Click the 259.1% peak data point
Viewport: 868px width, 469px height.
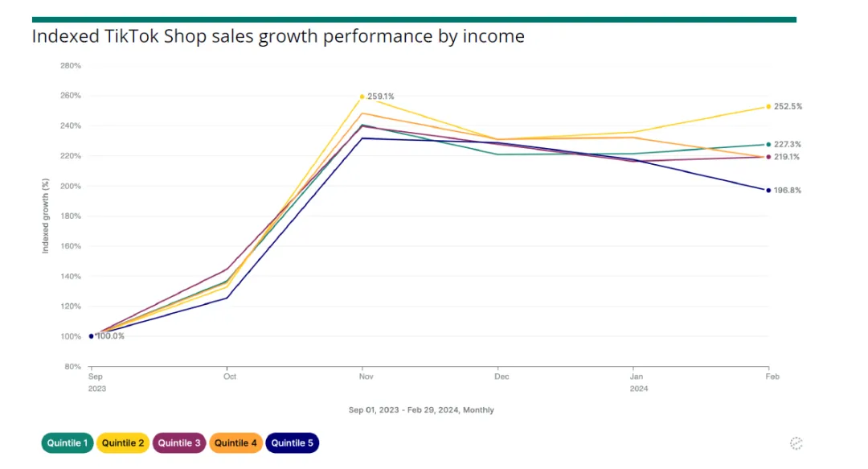point(362,97)
